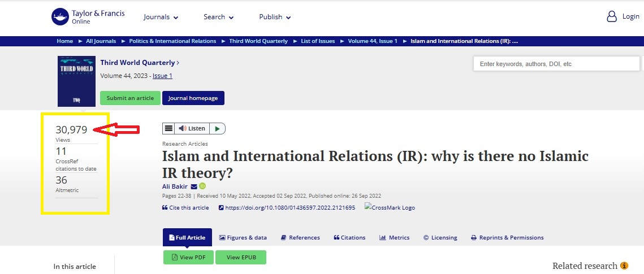
Task: Open Politics & International Relations breadcrumb
Action: [x=172, y=41]
